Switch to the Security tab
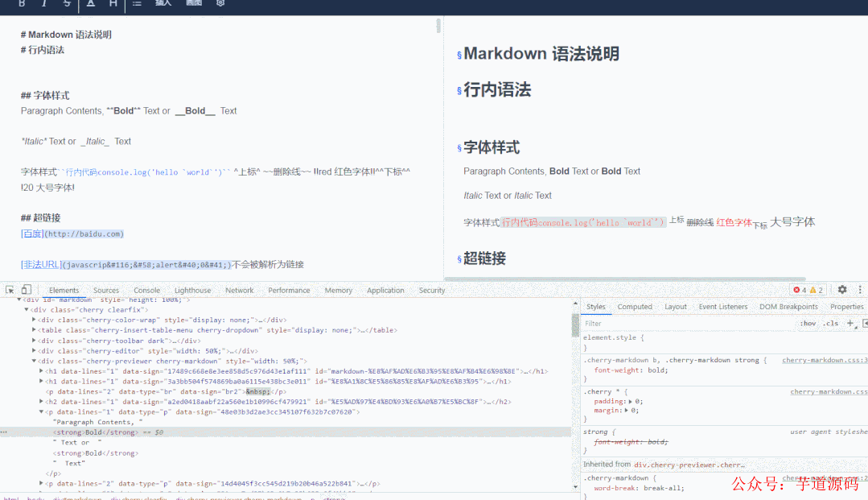Viewport: 868px width, 500px height. click(x=432, y=291)
